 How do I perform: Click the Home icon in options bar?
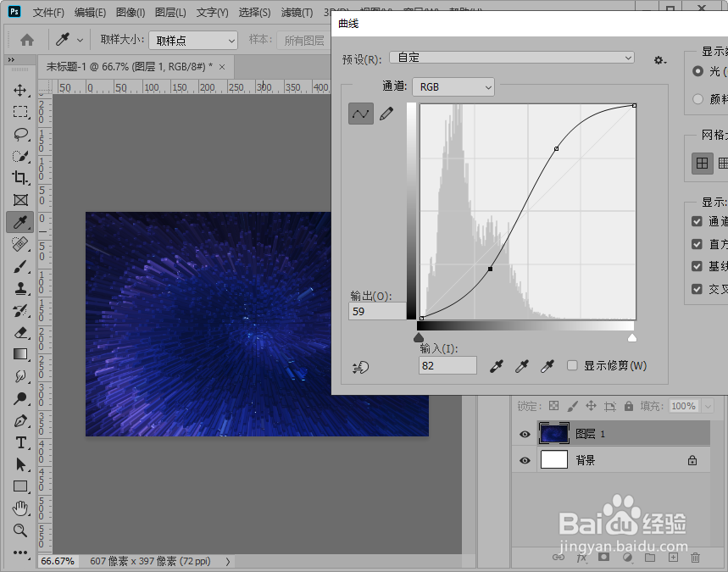(x=27, y=41)
